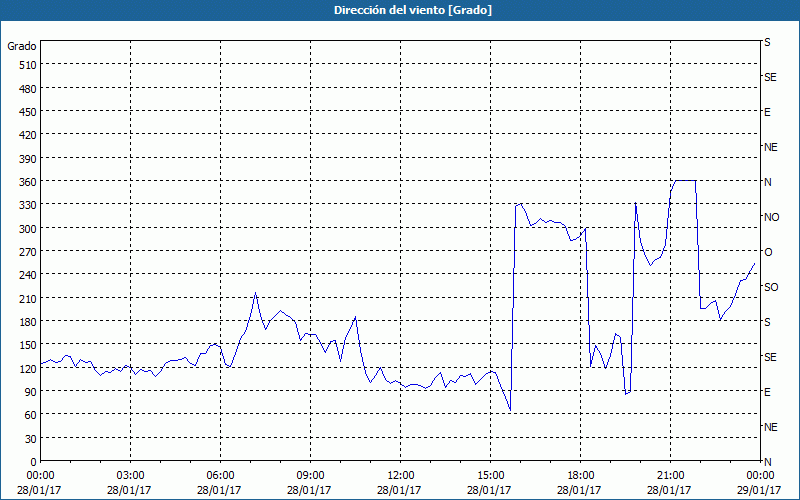Pick the 180 degree axis label
The height and width of the screenshot is (500, 800).
(x=28, y=322)
